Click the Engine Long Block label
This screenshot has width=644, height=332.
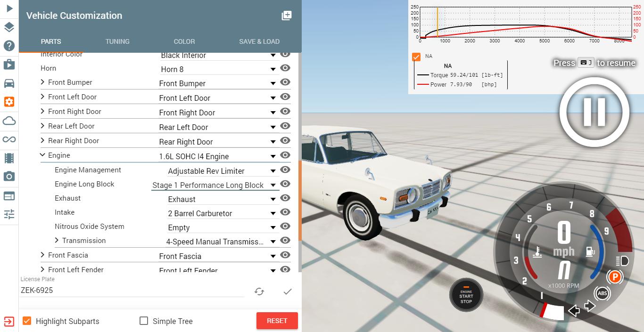84,184
